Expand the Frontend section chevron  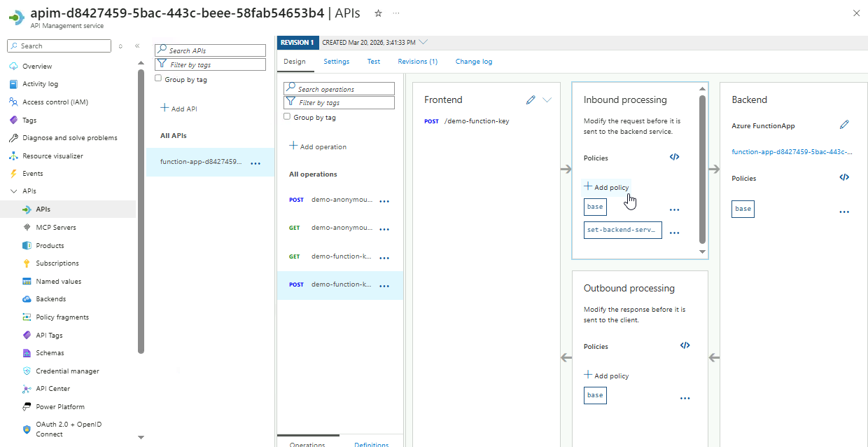point(547,100)
